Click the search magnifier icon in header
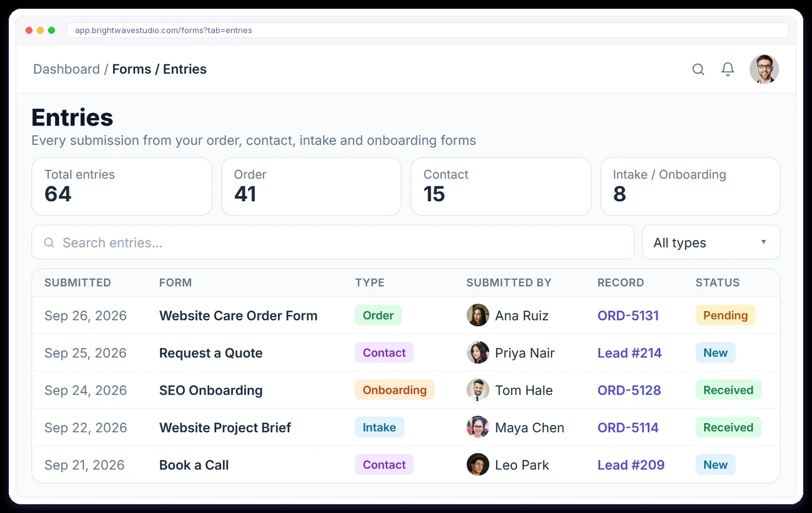Viewport: 812px width, 513px height. (698, 69)
